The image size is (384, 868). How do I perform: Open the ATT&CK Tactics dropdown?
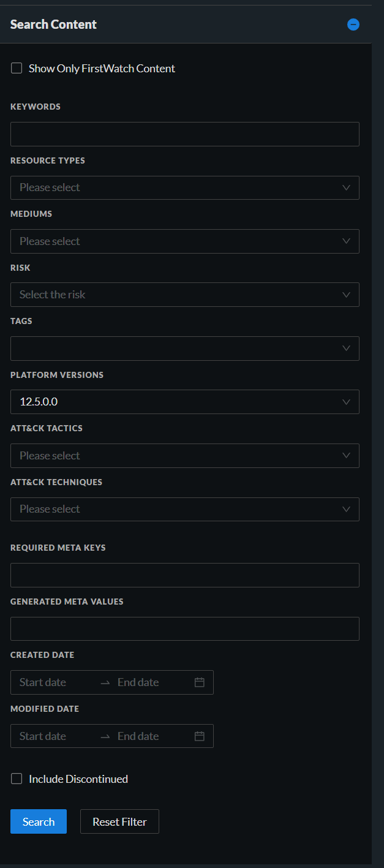184,456
